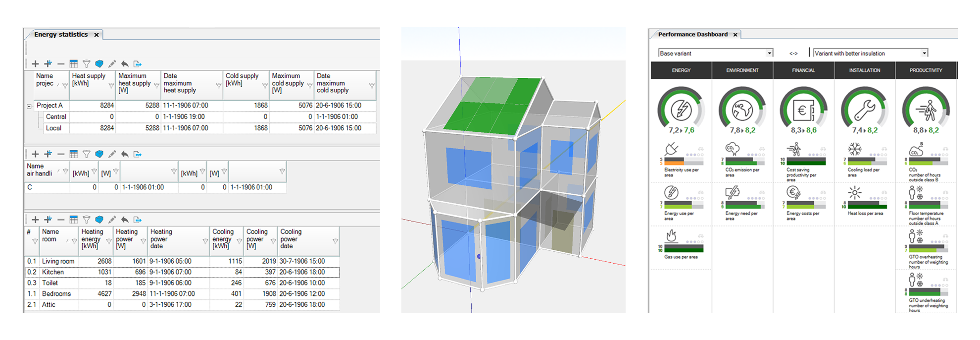Click the funnel filter icon above the air handling table
Viewport: 980px width, 340px height.
87,154
